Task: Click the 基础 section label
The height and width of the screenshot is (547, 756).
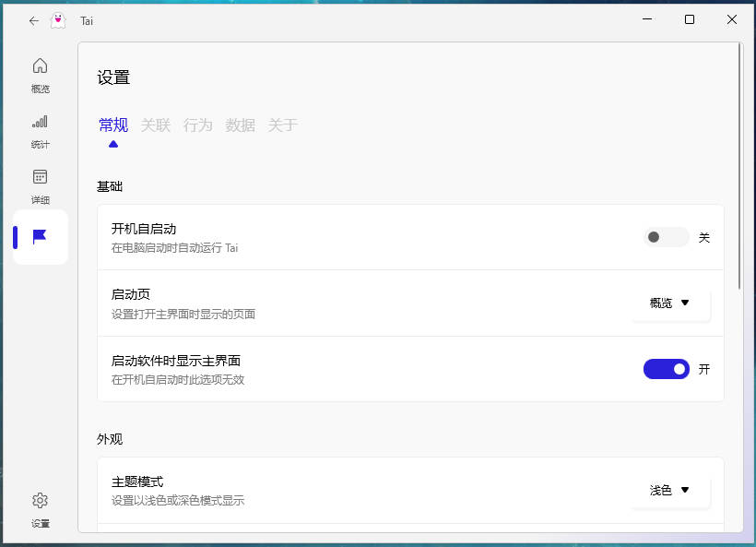Action: (x=110, y=186)
